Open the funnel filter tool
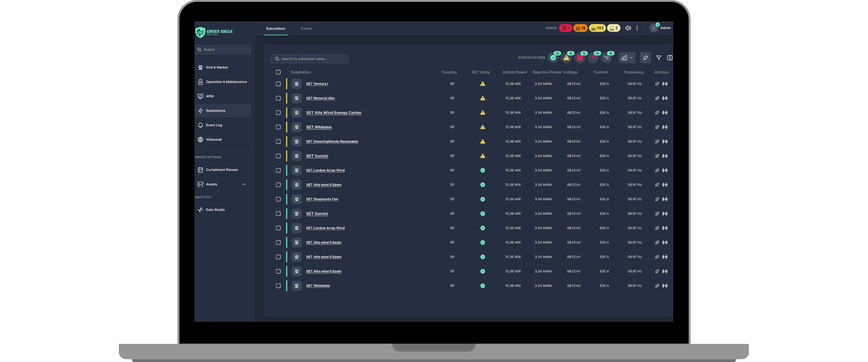 coord(659,57)
